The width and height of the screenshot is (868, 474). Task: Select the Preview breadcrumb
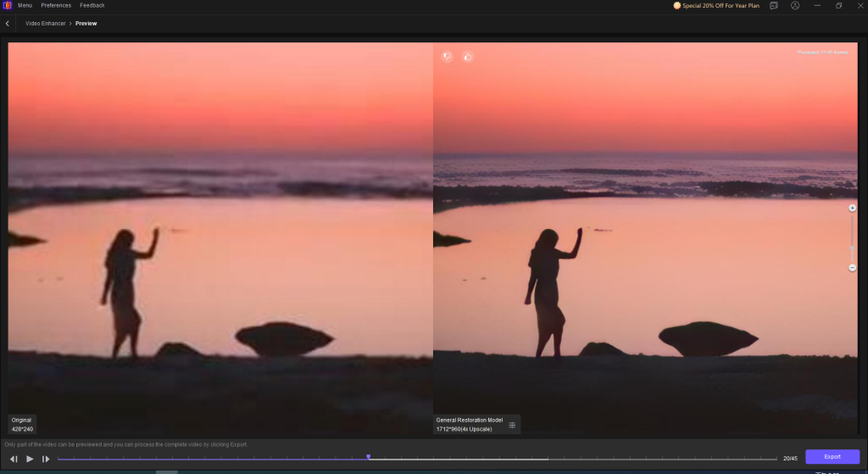(x=86, y=23)
